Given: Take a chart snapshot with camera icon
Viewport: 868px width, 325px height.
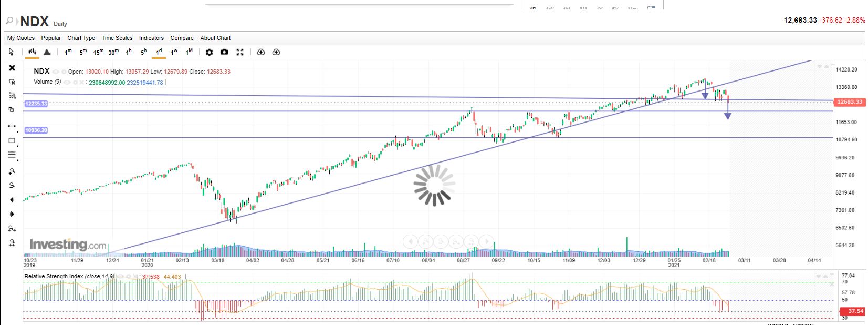Looking at the screenshot, I should tap(224, 52).
